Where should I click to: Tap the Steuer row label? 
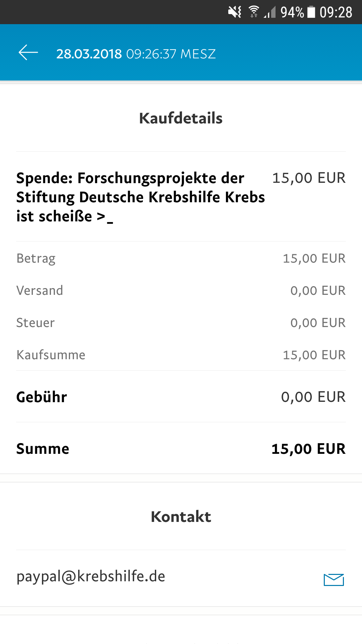(x=35, y=323)
